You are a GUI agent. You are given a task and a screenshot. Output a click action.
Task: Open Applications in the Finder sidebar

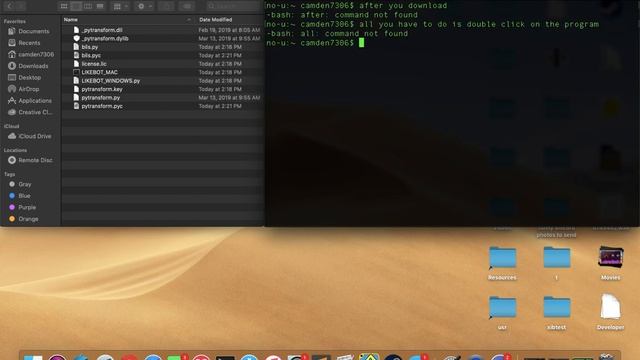(x=30, y=100)
